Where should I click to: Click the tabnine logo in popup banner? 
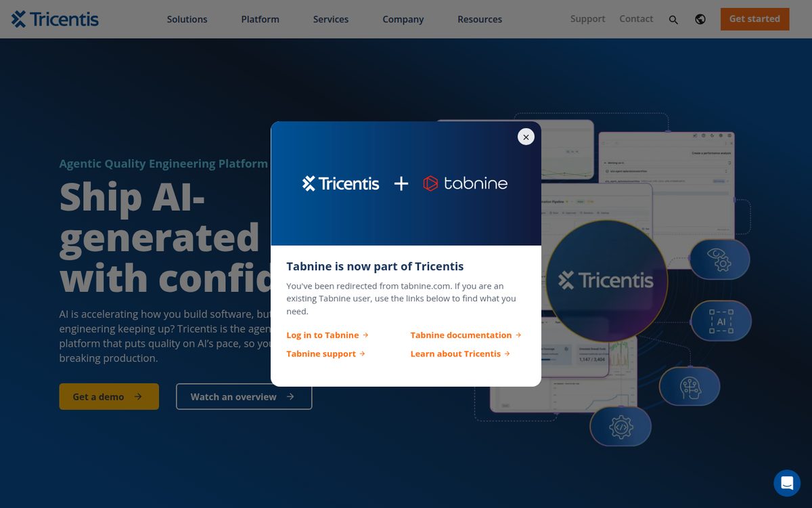click(x=466, y=184)
